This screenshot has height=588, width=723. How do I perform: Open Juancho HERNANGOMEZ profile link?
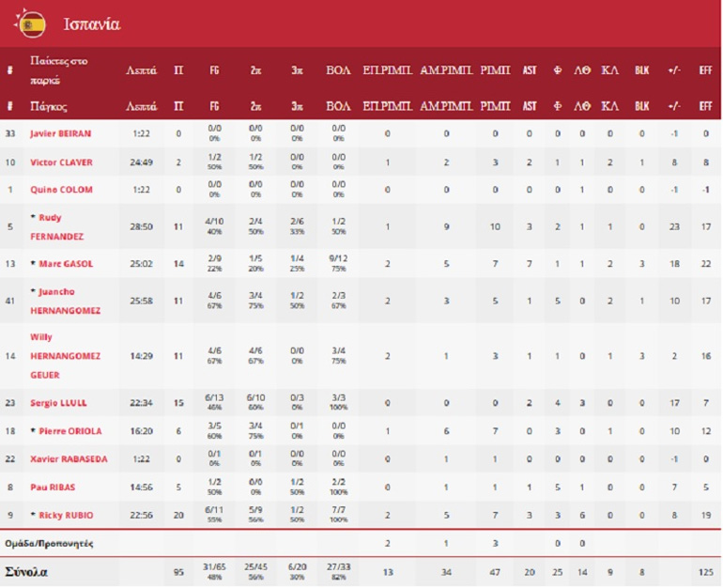[65, 301]
